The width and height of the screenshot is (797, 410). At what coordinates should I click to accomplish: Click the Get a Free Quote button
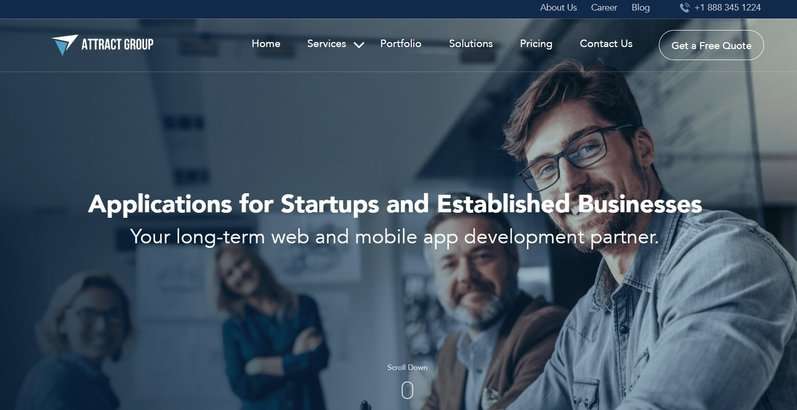711,45
